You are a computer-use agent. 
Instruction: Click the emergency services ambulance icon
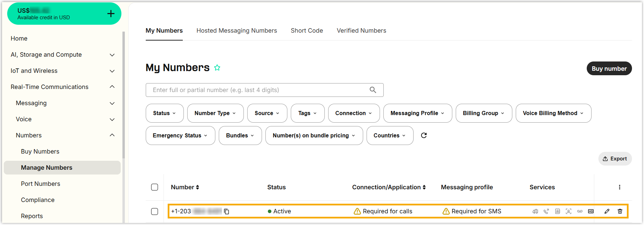535,211
